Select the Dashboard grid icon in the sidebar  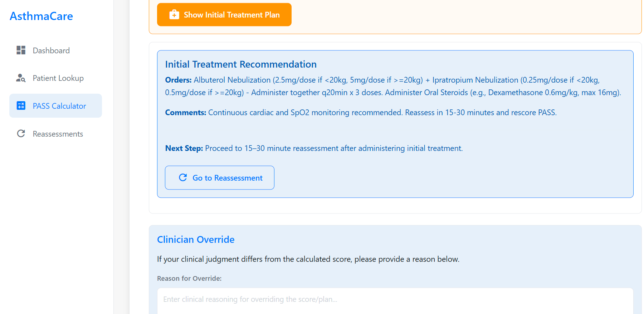pyautogui.click(x=21, y=50)
